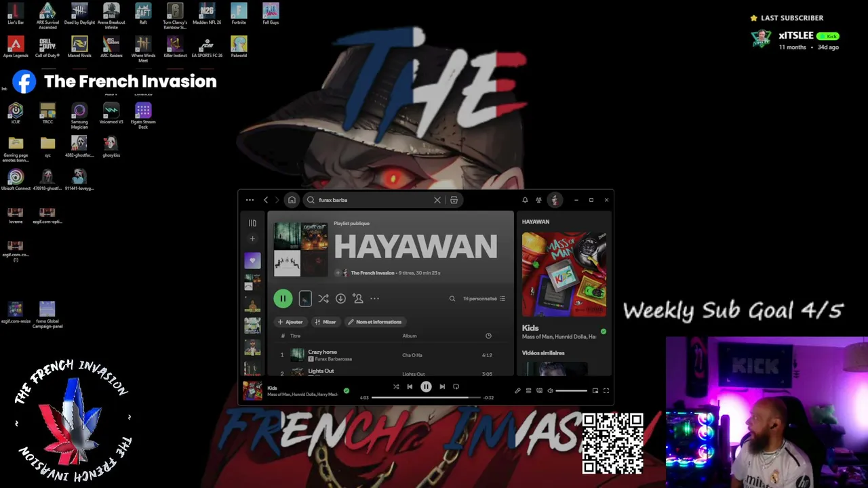Download the HAYAWAN playlist
Image resolution: width=868 pixels, height=488 pixels.
[x=340, y=298]
